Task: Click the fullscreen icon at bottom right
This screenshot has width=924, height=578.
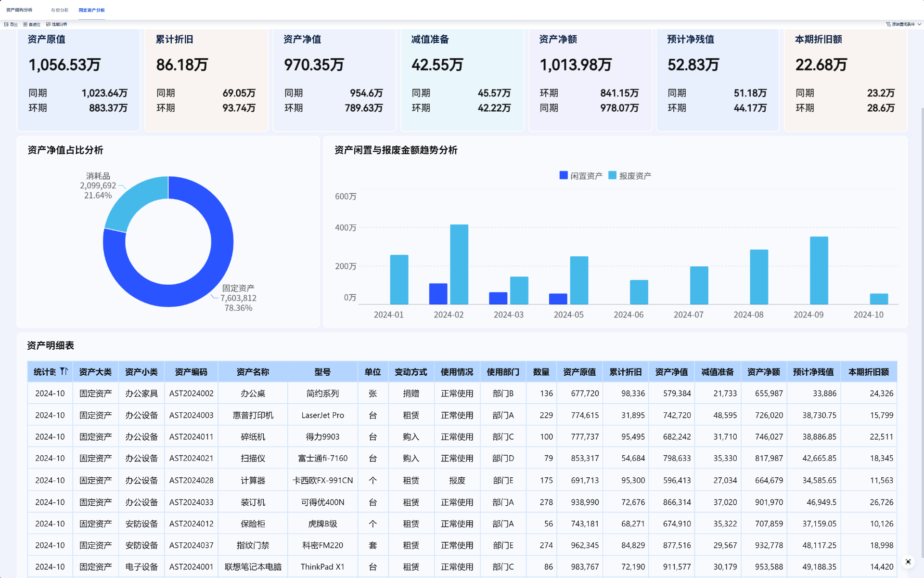Action: coord(908,562)
